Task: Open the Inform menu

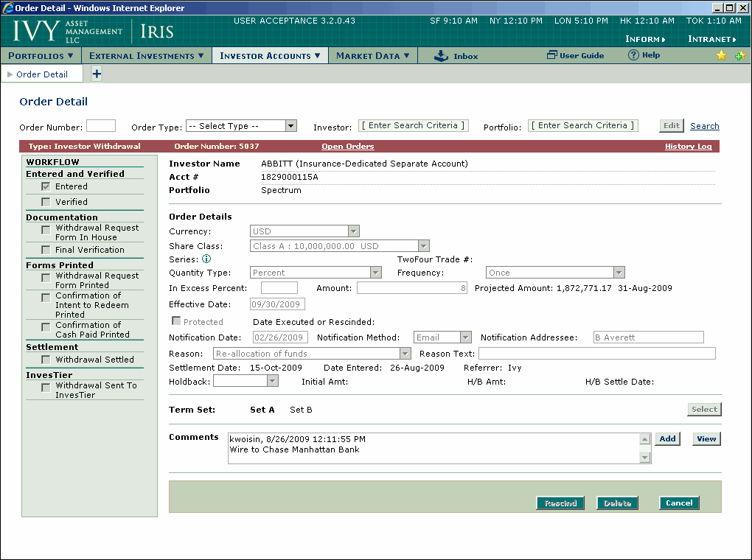Action: [646, 39]
